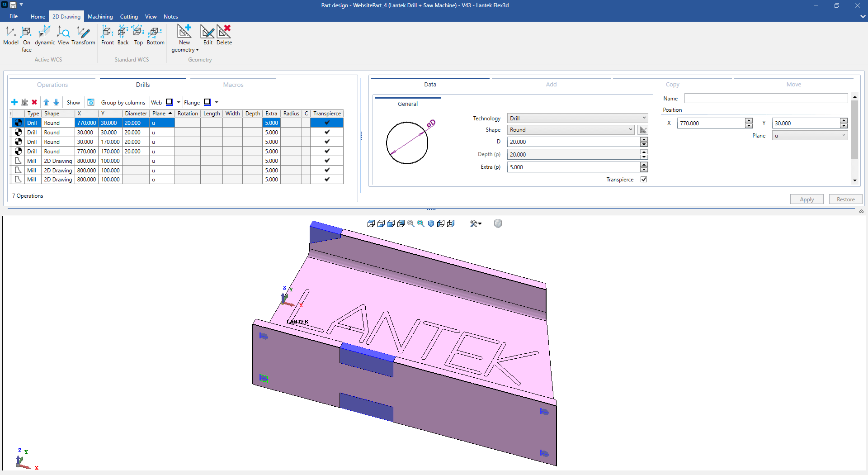Image resolution: width=868 pixels, height=475 pixels.
Task: Click the Name input field
Action: pyautogui.click(x=766, y=99)
